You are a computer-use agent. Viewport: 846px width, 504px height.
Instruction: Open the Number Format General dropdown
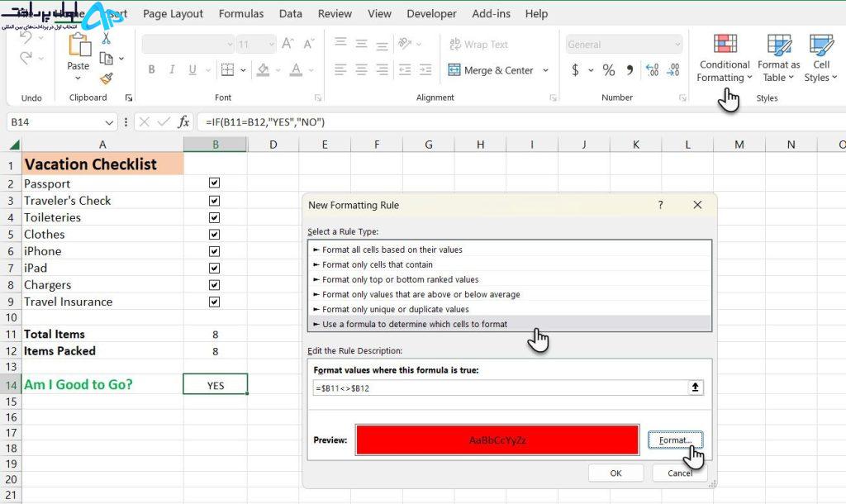677,45
